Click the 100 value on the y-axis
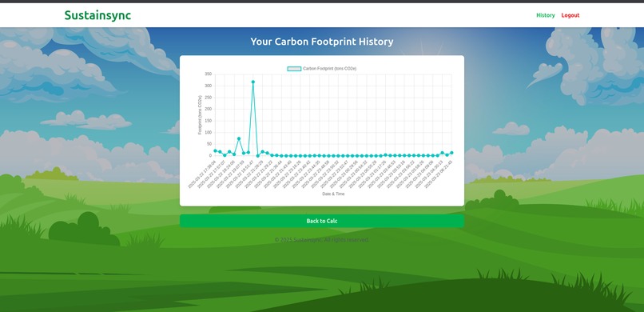Screen dimensions: 644x312 pos(209,132)
